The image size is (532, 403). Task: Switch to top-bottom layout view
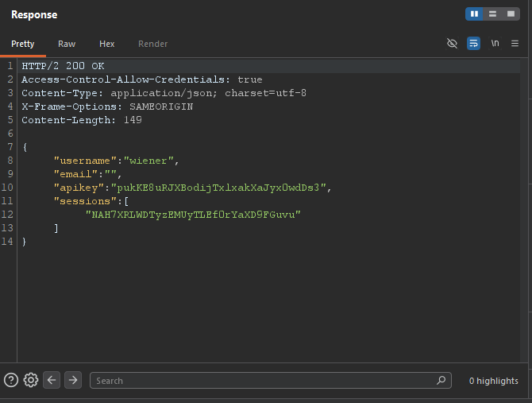[x=492, y=14]
